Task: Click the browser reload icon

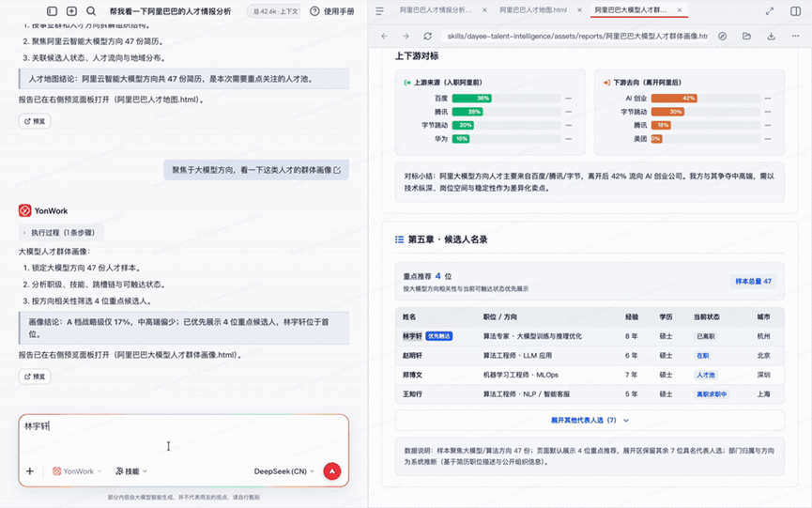Action: point(427,36)
